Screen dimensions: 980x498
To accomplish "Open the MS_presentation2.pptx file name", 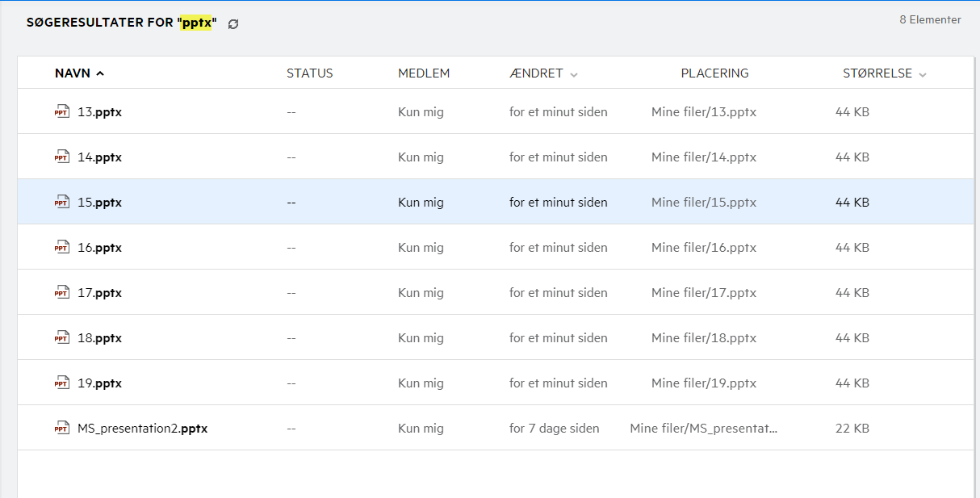I will pyautogui.click(x=142, y=429).
